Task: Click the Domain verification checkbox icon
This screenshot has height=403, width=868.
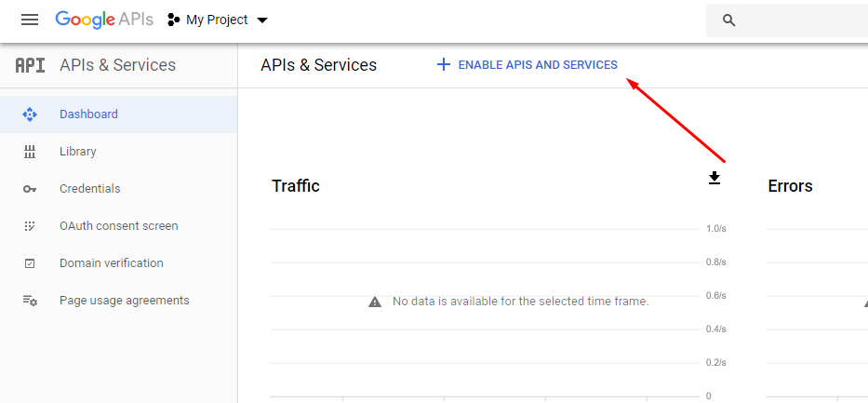Action: (29, 263)
